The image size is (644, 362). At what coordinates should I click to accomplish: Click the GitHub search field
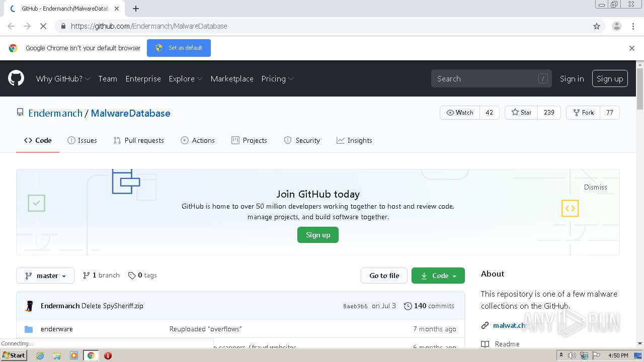pyautogui.click(x=491, y=79)
